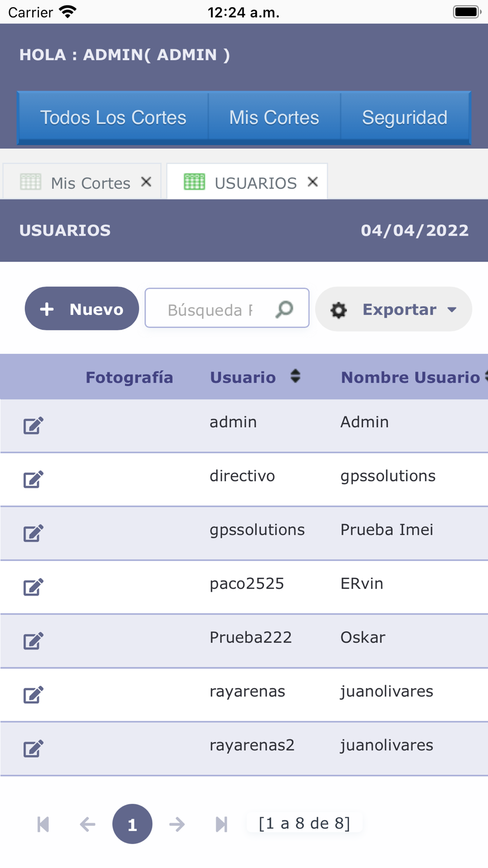The width and height of the screenshot is (488, 868).
Task: Go to the next page arrow
Action: [177, 824]
